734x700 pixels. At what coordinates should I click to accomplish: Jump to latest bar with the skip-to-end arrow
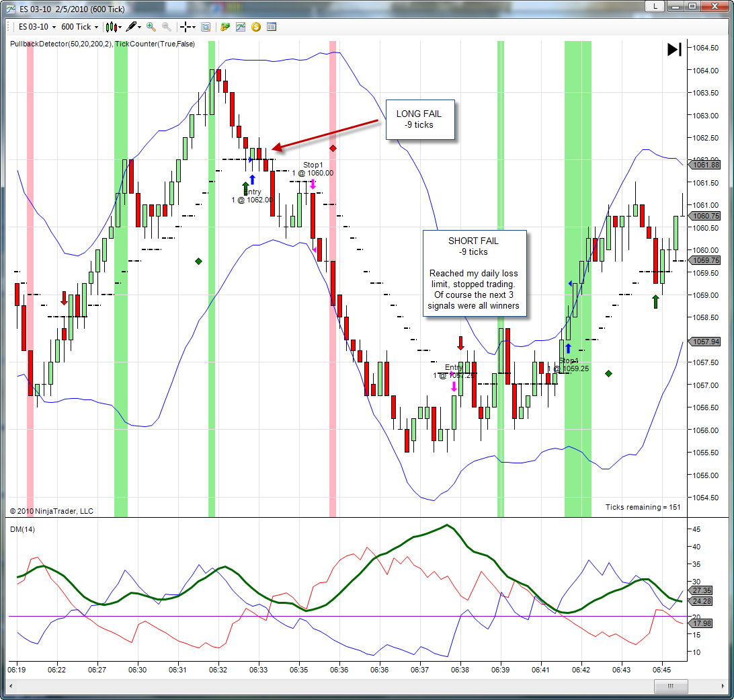[x=674, y=49]
